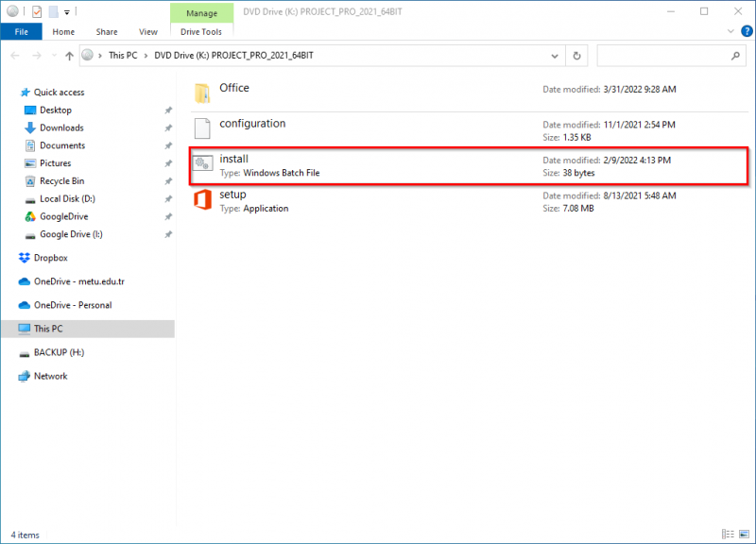The height and width of the screenshot is (544, 756).
Task: Switch to the Home ribbon tab
Action: tap(63, 32)
